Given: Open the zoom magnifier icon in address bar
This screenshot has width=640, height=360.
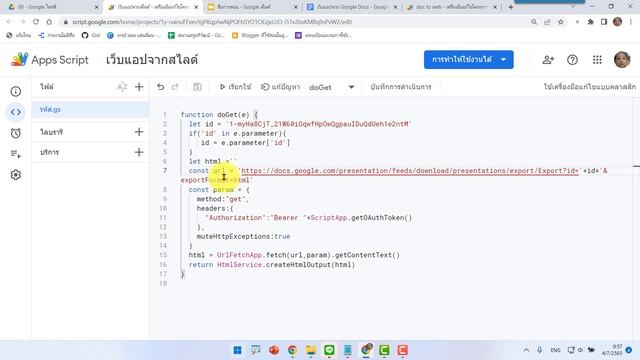Looking at the screenshot, I should 534,22.
